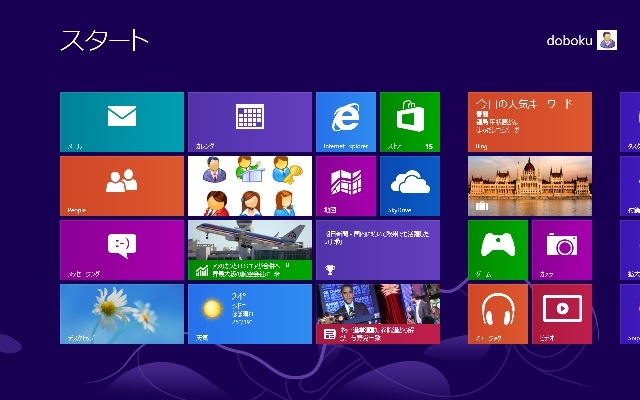Open the Desktop tile with daisies
The image size is (640, 400).
click(122, 314)
